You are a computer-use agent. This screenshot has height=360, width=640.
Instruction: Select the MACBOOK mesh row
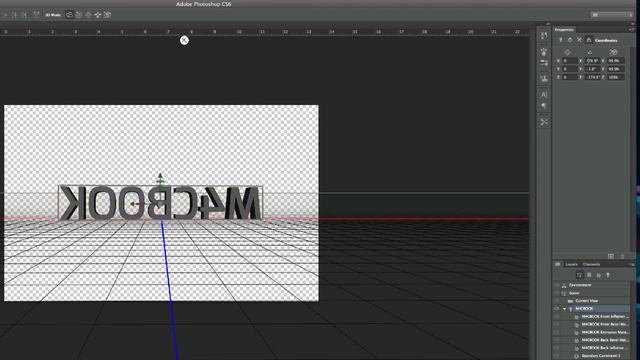[591, 309]
